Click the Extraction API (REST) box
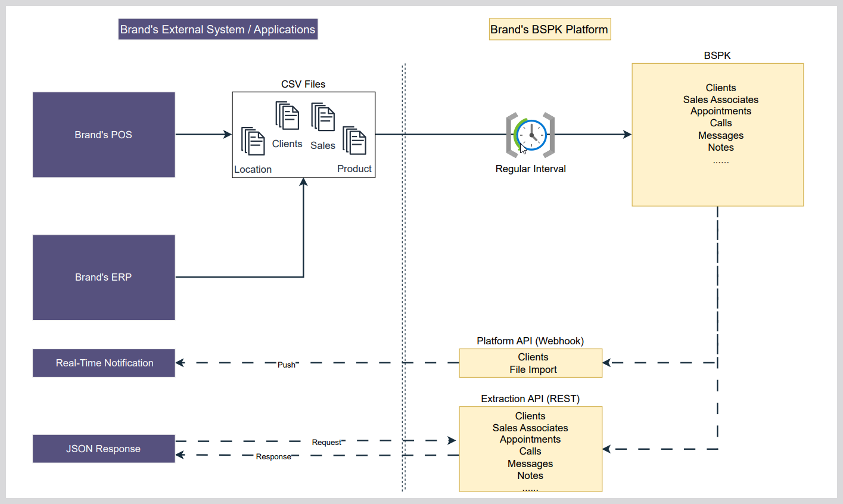 tap(530, 449)
